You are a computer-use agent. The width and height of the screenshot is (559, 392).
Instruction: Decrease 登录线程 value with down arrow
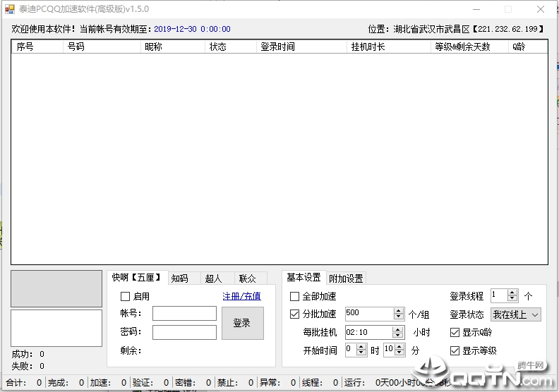coord(512,299)
